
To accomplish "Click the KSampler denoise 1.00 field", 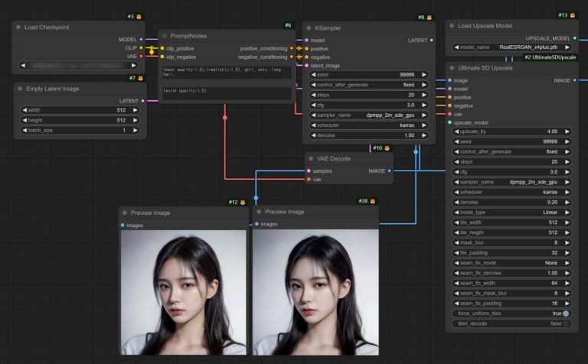I will coord(368,135).
